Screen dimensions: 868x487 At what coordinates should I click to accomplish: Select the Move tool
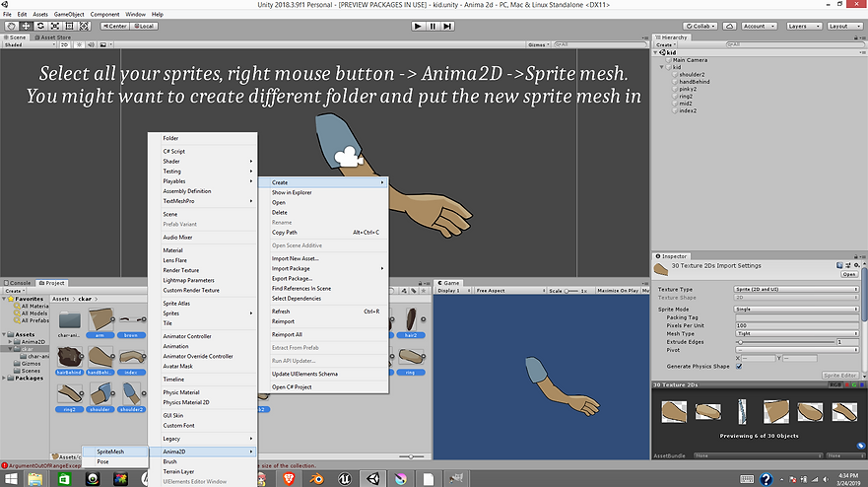[26, 26]
